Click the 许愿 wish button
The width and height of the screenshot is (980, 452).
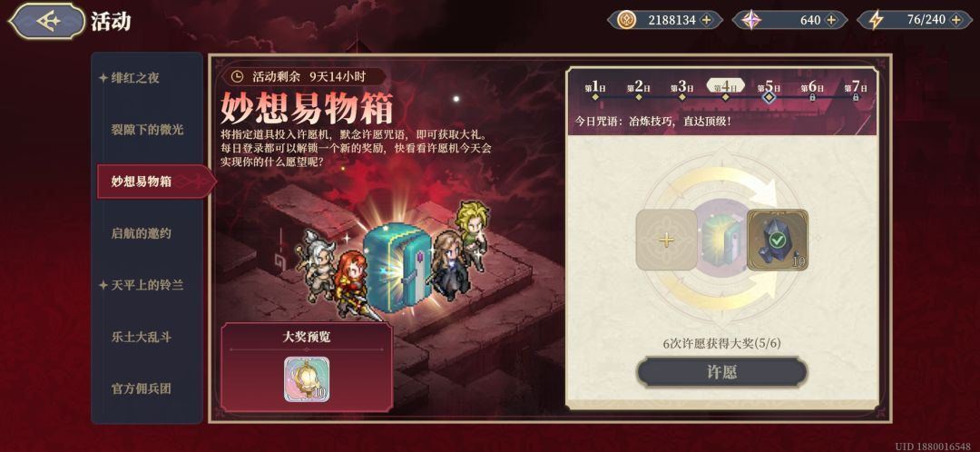pyautogui.click(x=722, y=373)
